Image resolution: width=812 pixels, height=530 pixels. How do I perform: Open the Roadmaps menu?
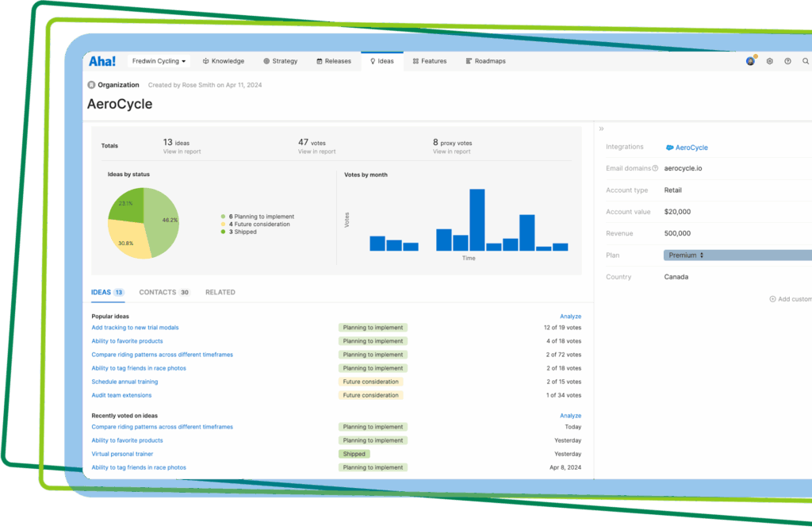[x=486, y=61]
